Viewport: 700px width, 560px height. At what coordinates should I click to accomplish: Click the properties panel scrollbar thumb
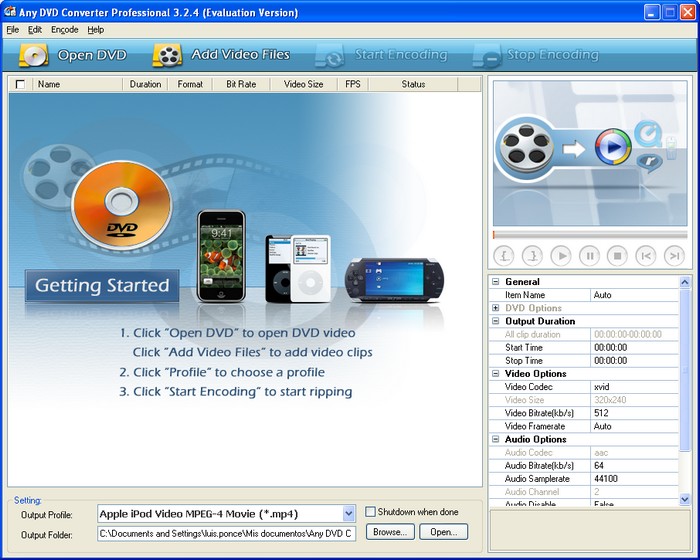pyautogui.click(x=684, y=370)
